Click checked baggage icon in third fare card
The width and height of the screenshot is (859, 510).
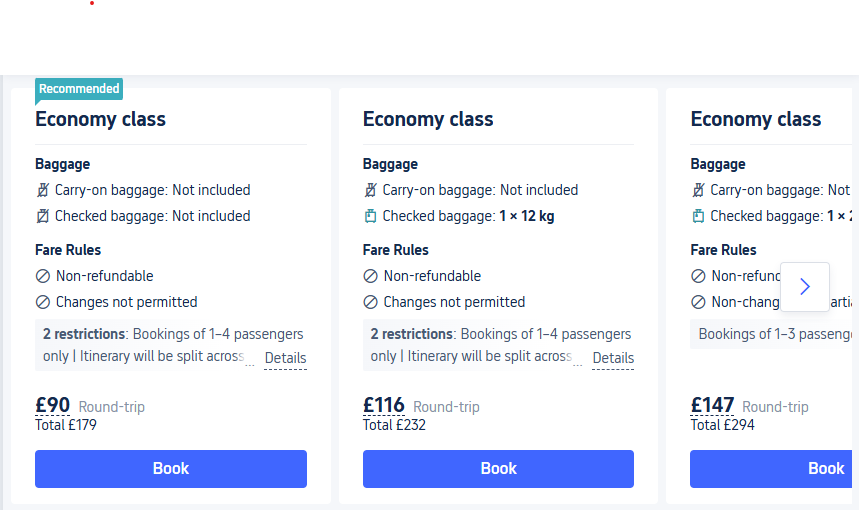tap(698, 216)
